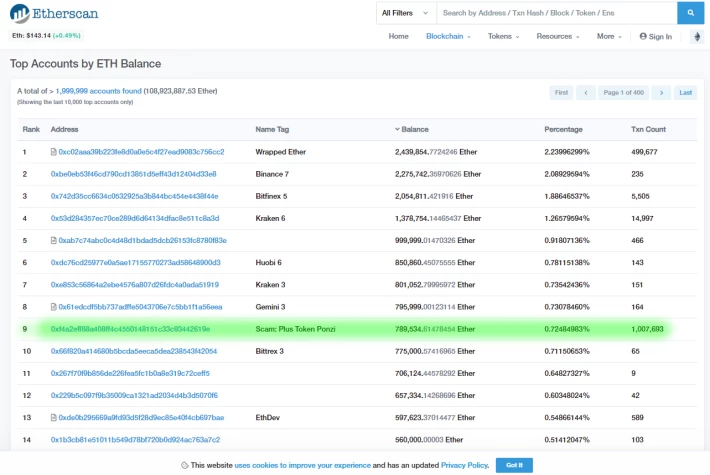Expand the Blockchain menu
Image resolution: width=710 pixels, height=475 pixels.
tap(448, 37)
